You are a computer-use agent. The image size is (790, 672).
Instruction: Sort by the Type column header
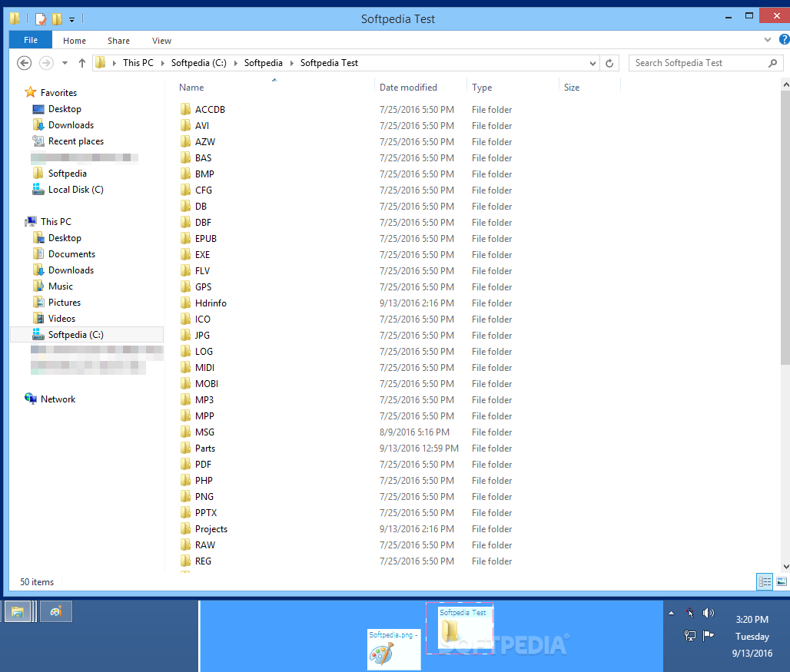tap(482, 88)
